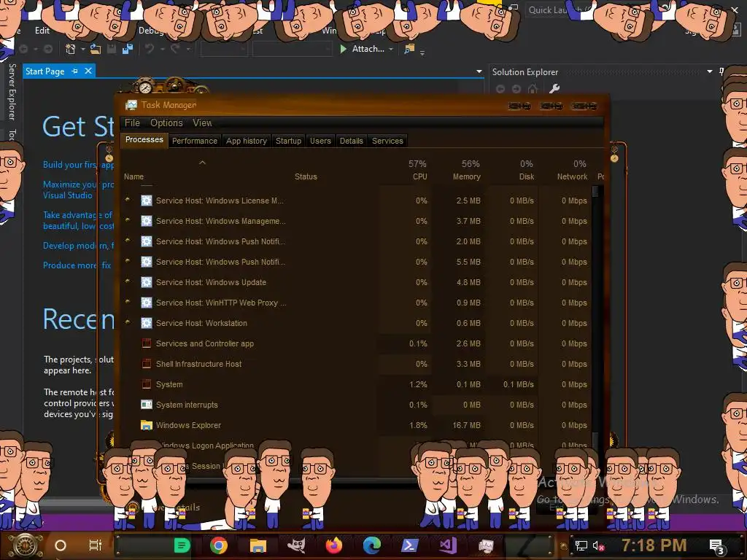Open Visual Studio taskbar icon
This screenshot has width=747, height=560.
448,545
